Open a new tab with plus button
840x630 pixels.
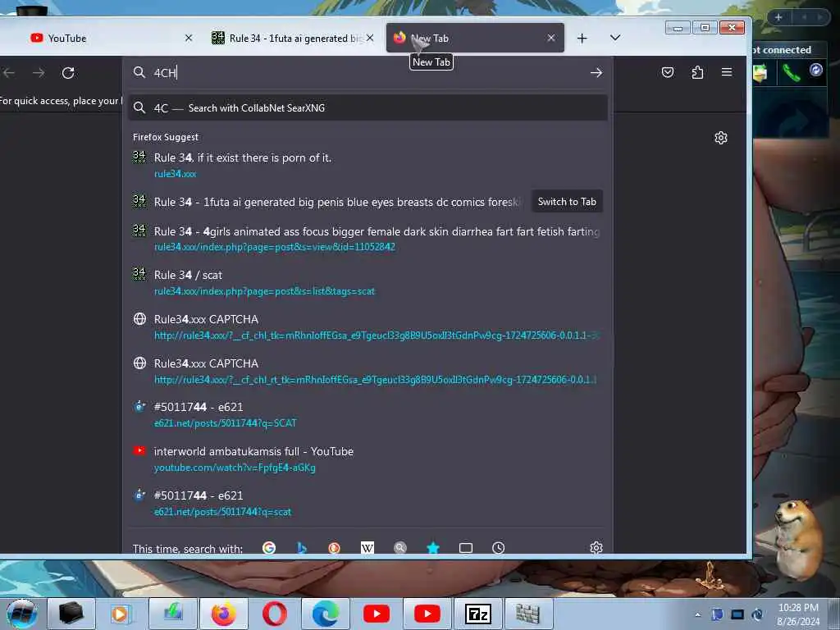point(582,38)
